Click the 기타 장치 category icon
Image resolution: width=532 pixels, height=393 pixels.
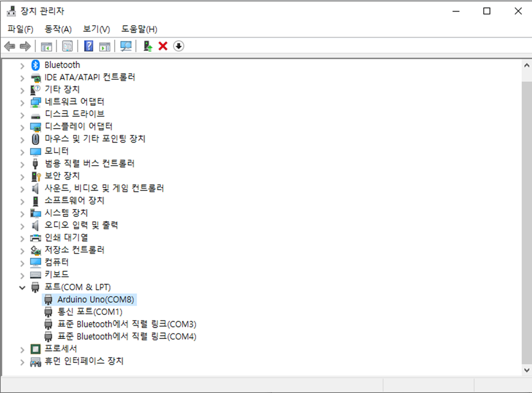[x=35, y=90]
